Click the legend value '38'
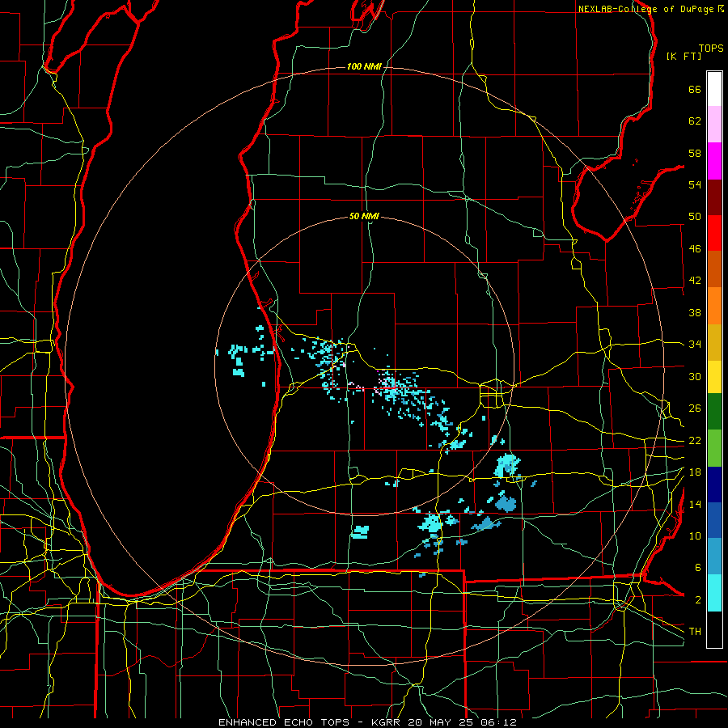The height and width of the screenshot is (728, 728). pos(695,312)
